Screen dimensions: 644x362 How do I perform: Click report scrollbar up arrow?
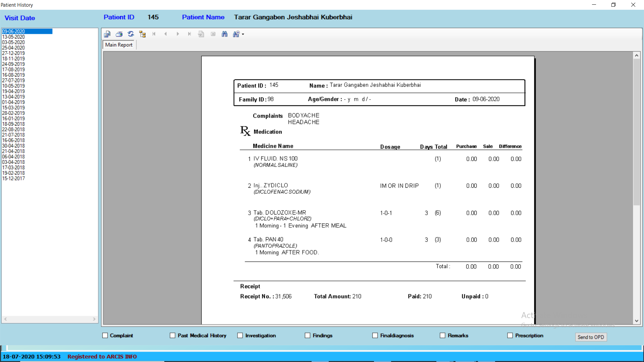636,55
